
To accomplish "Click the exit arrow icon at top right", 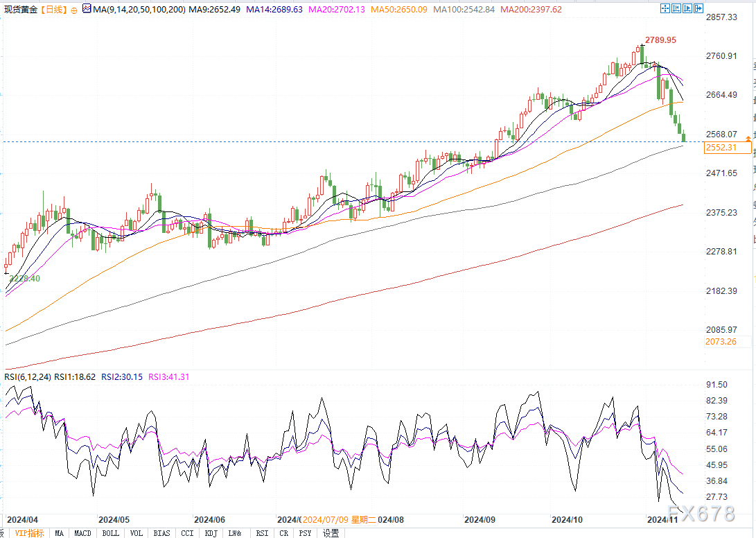I will (698, 9).
